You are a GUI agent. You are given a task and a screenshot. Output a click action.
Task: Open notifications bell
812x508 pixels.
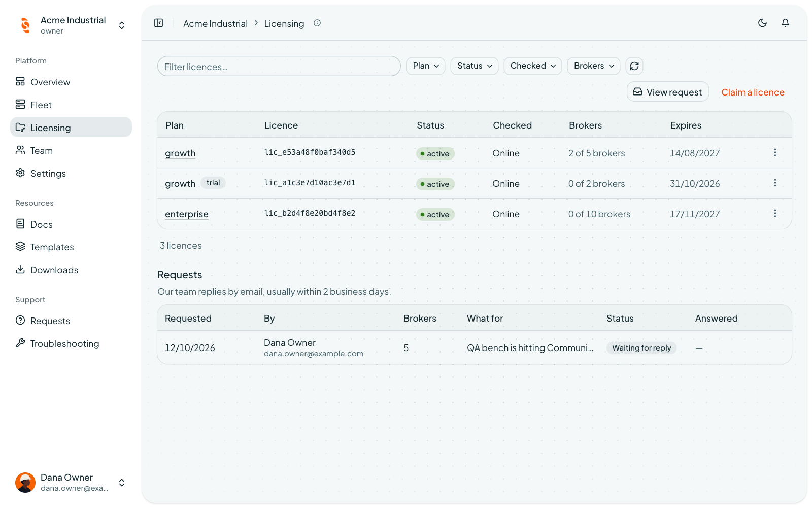[785, 23]
